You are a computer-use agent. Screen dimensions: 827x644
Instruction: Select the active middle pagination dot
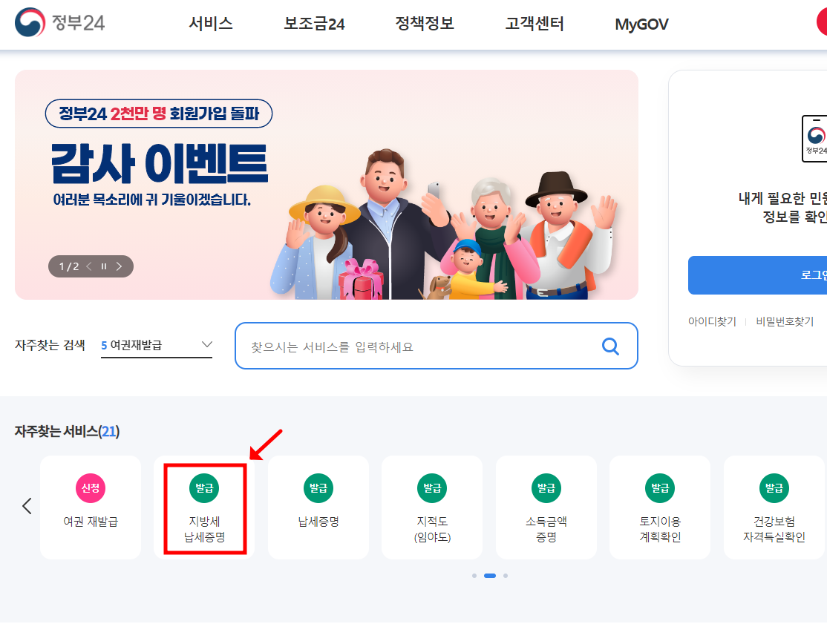[490, 576]
